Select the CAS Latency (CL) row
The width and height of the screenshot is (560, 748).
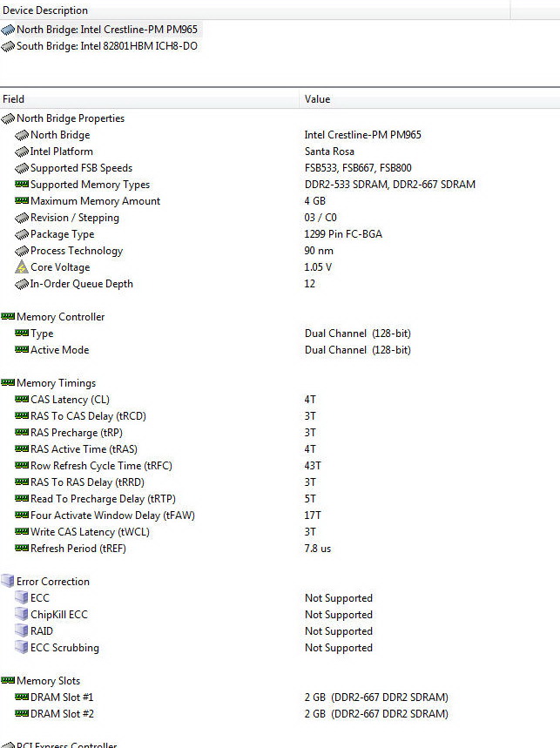tap(70, 400)
